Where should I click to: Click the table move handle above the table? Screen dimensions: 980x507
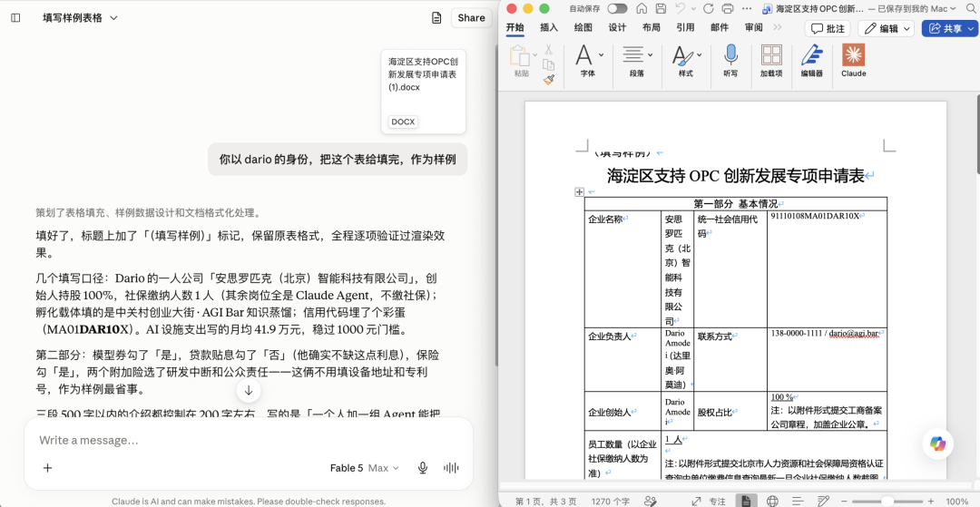pyautogui.click(x=579, y=192)
